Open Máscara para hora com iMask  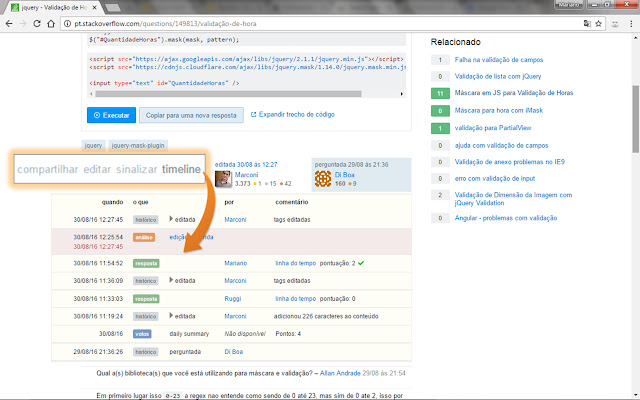coord(499,110)
